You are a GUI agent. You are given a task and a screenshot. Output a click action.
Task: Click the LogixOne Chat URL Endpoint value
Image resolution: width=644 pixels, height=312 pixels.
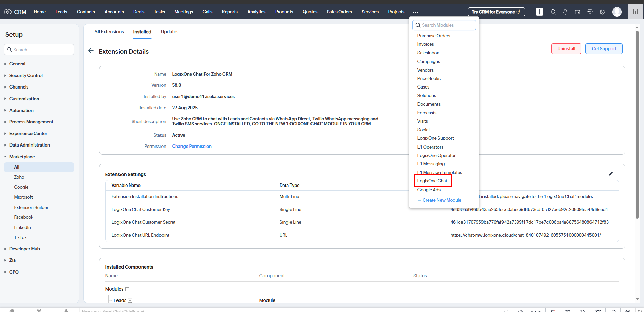[525, 235]
